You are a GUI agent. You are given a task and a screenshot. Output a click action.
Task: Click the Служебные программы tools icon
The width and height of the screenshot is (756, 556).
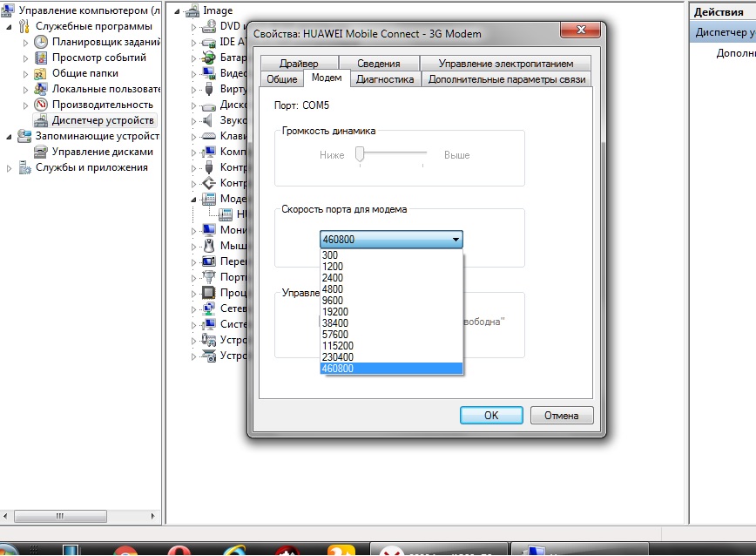tap(24, 26)
